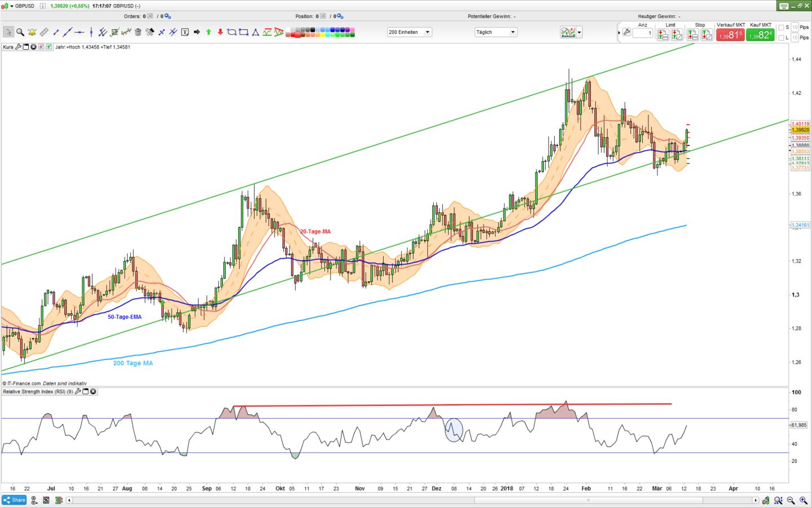Select the horizontal line drawing tool
The height and width of the screenshot is (508, 812).
tap(80, 32)
